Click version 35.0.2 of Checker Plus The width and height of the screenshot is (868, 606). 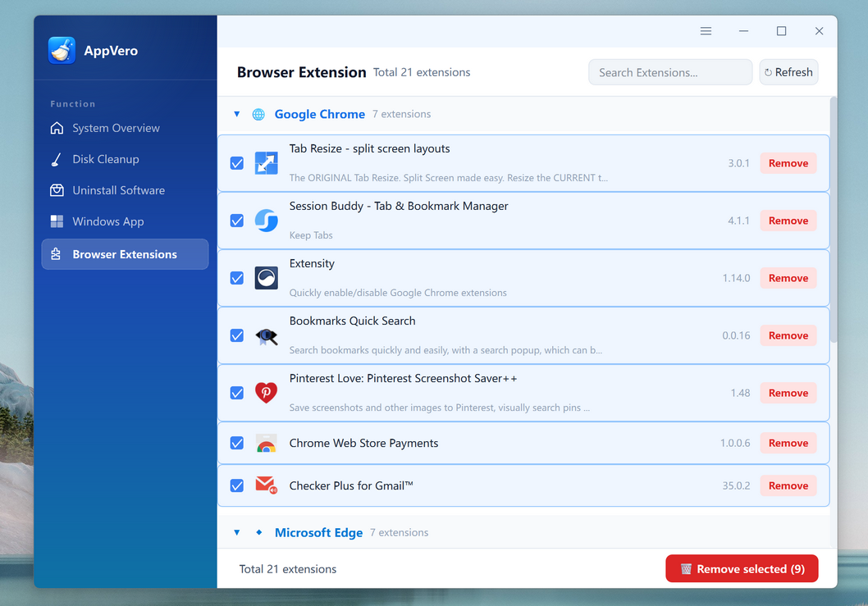point(736,485)
